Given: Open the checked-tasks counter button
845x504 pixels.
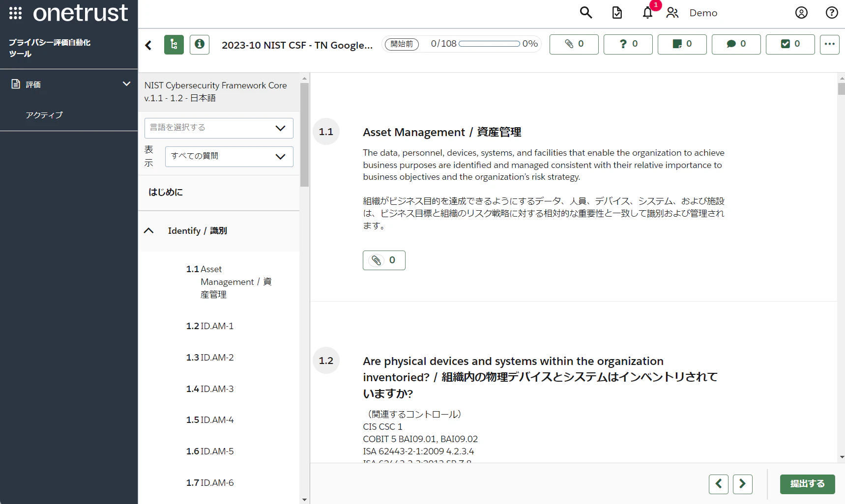Looking at the screenshot, I should pos(790,44).
